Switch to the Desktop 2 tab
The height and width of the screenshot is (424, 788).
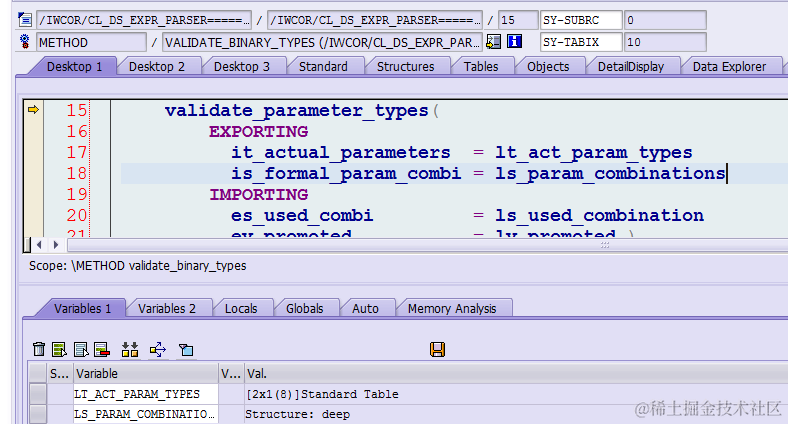click(157, 67)
